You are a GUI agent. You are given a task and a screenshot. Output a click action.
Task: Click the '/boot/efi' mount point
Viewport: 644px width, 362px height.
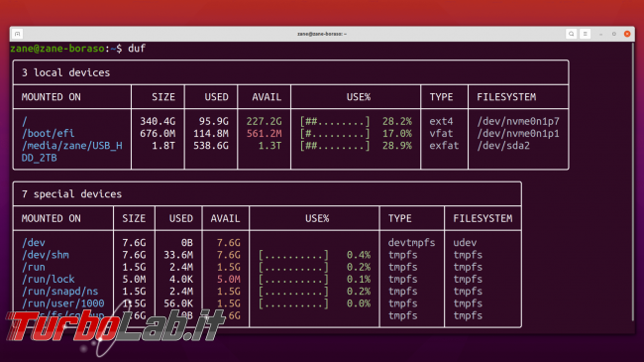coord(49,133)
